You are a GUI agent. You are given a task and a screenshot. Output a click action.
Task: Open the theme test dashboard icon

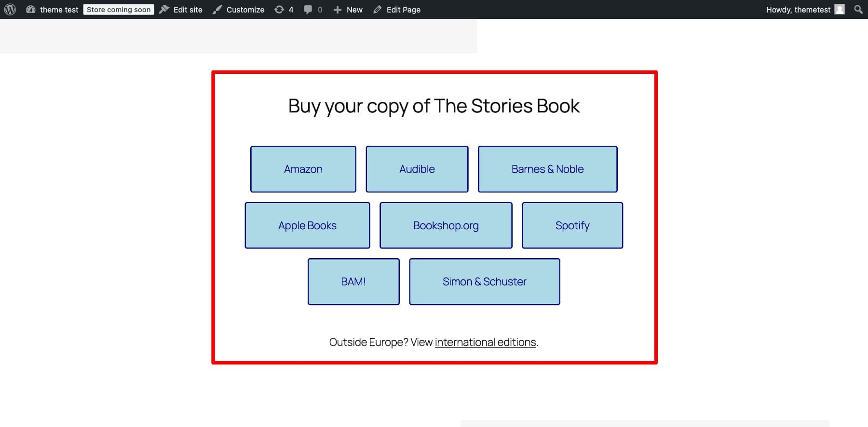pos(31,10)
